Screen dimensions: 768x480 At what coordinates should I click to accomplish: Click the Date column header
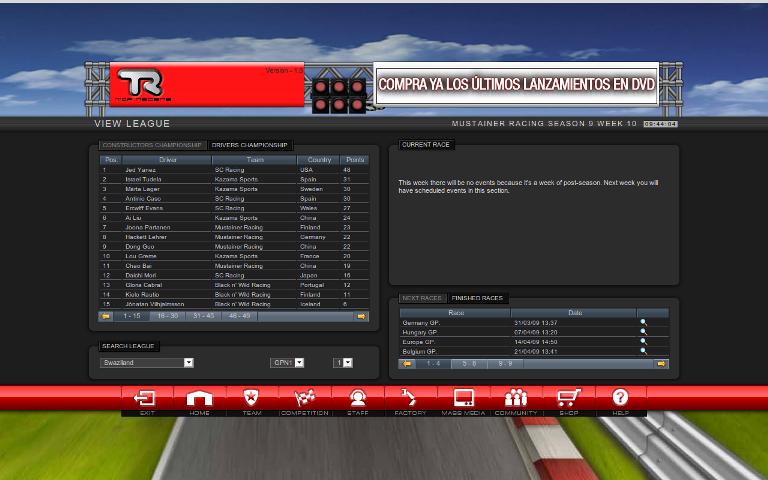pyautogui.click(x=575, y=312)
